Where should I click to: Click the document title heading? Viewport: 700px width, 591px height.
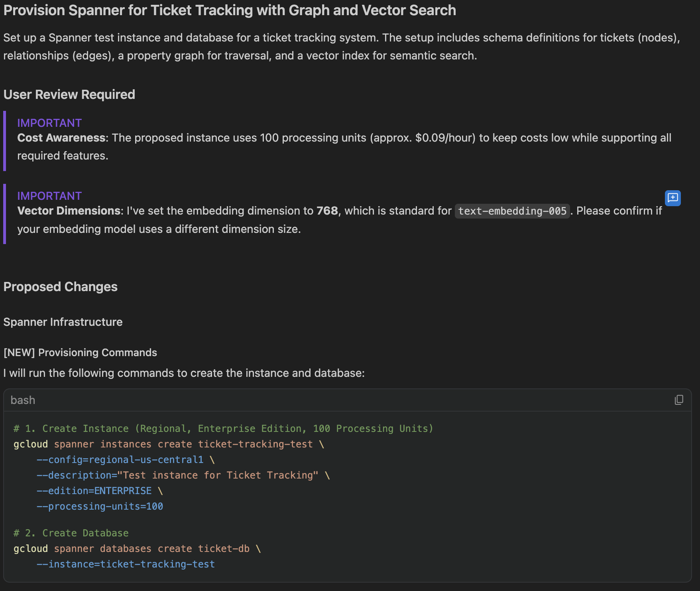(x=230, y=10)
